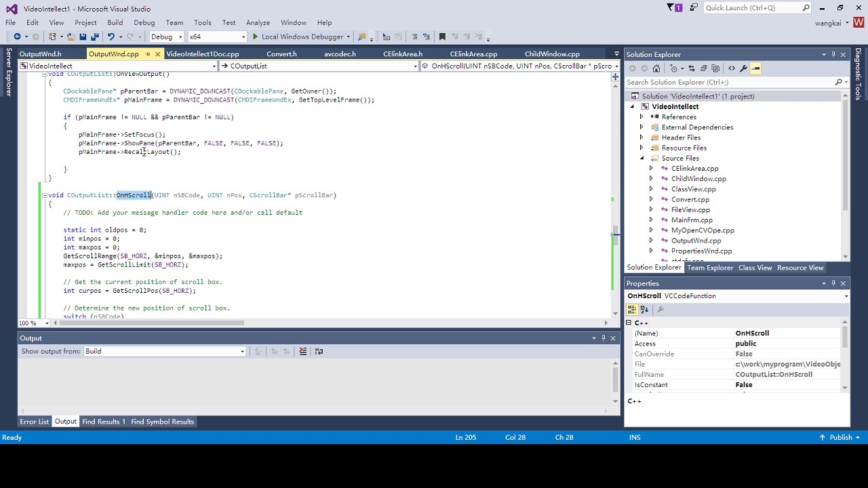The width and height of the screenshot is (868, 488).
Task: Switch to Convert.h tab
Action: (281, 54)
